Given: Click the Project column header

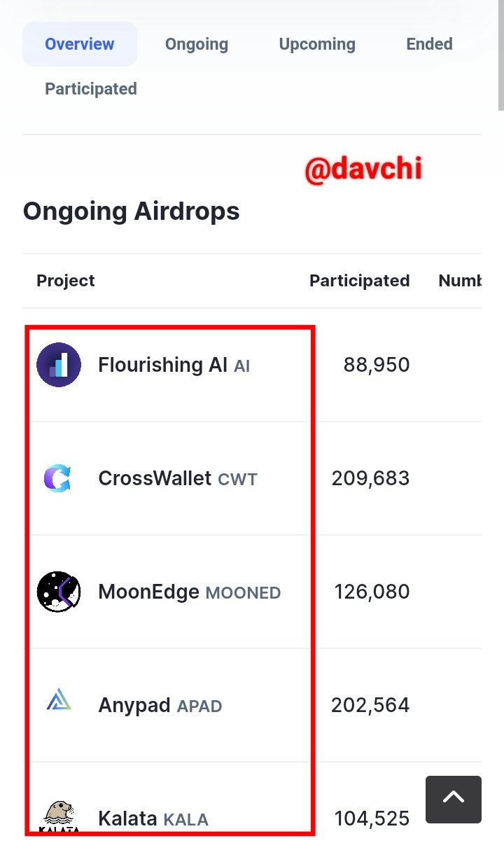Looking at the screenshot, I should [x=66, y=281].
